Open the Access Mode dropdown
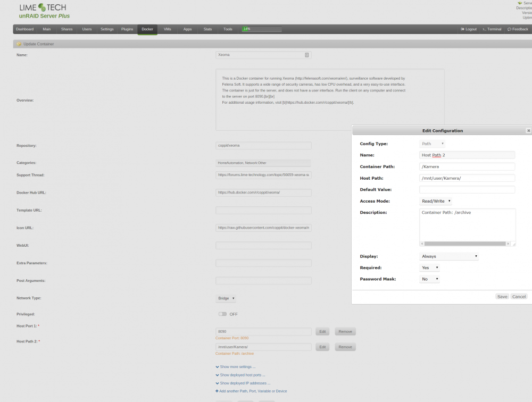Viewport: 532px width, 402px height. 436,201
